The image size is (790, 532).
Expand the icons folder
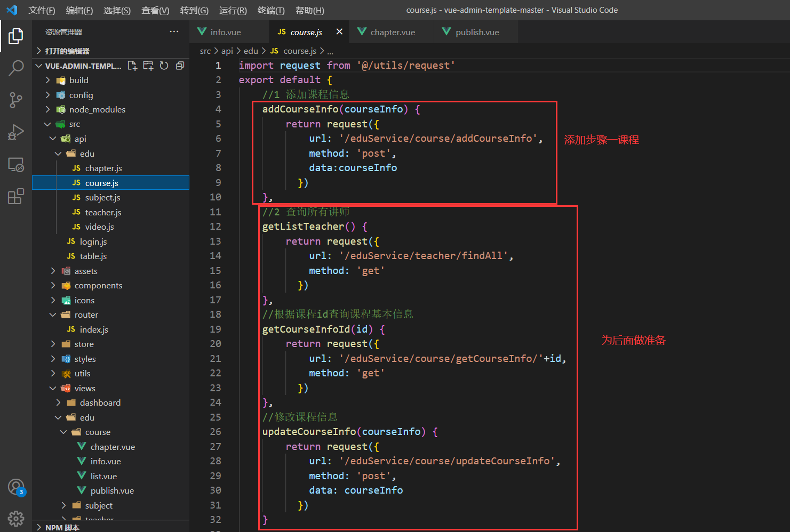(x=110, y=300)
